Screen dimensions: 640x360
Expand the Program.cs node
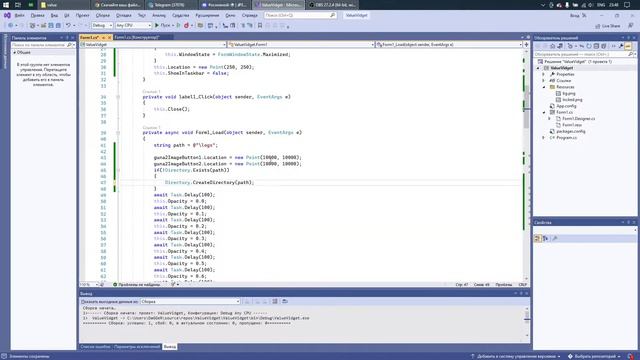[x=543, y=138]
